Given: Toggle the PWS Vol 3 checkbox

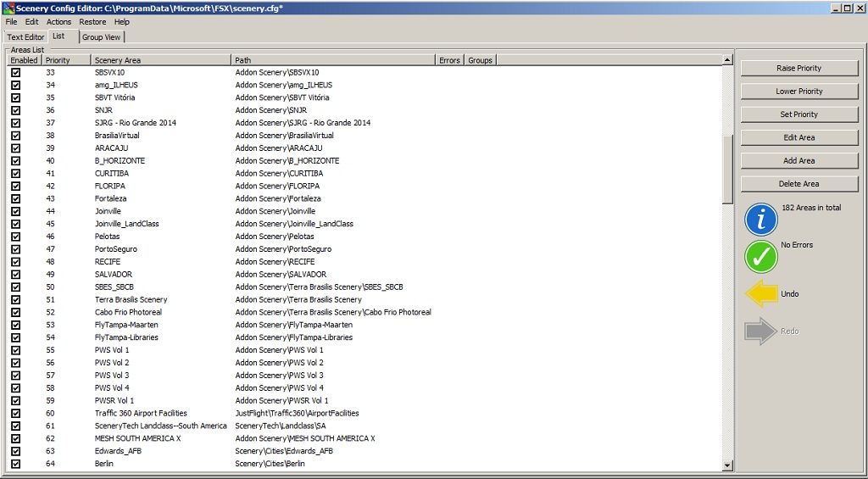Looking at the screenshot, I should pos(15,375).
